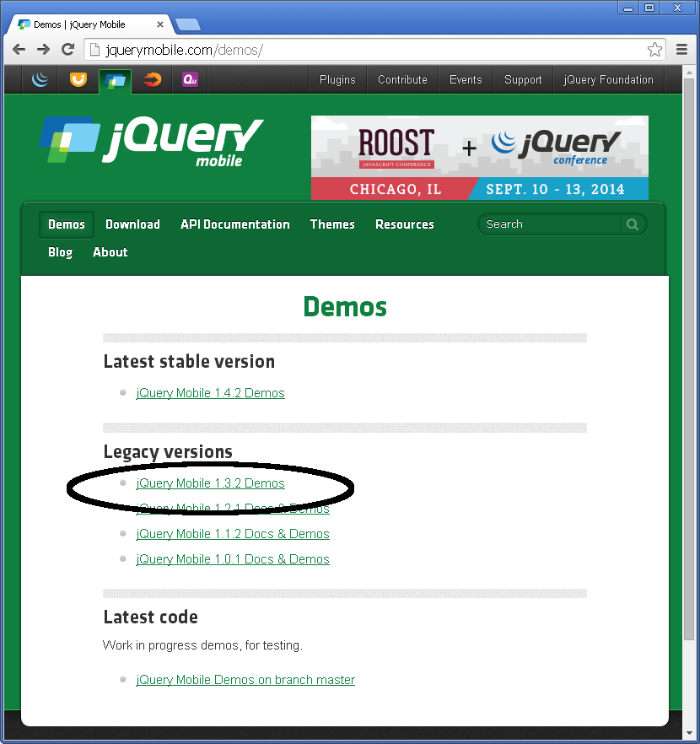This screenshot has height=744, width=700.
Task: Select the Demos navigation item
Action: pos(67,224)
